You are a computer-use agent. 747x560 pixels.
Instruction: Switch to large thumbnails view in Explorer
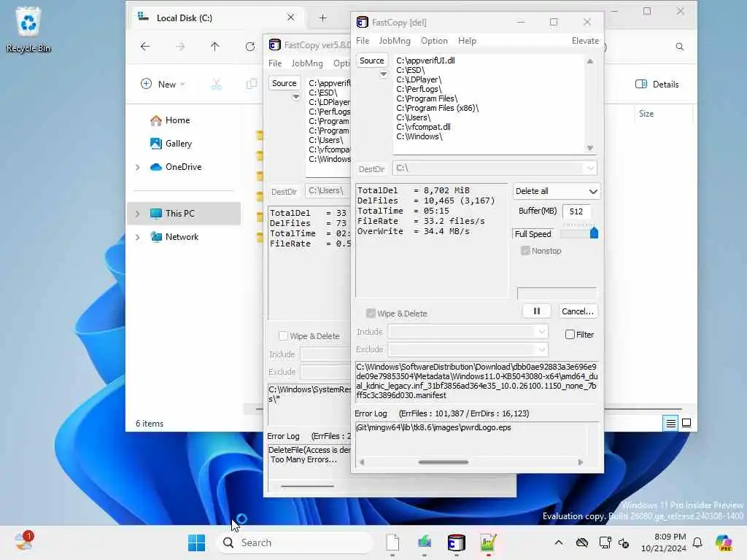click(x=686, y=423)
